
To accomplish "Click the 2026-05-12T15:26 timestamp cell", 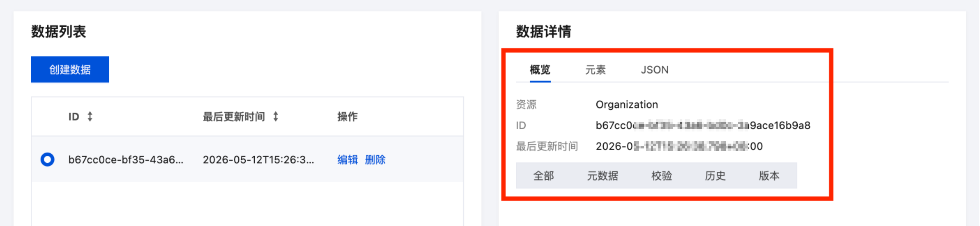I will click(x=258, y=160).
